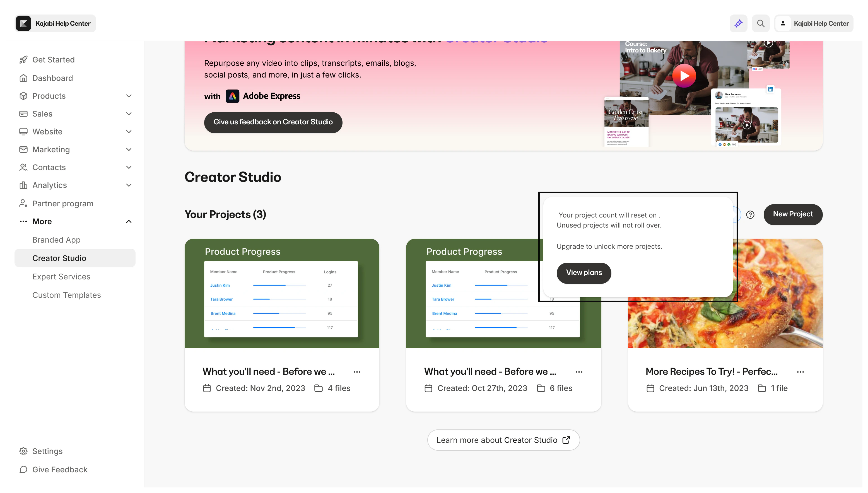The height and width of the screenshot is (493, 868).
Task: Select Dashboard in the sidebar
Action: pyautogui.click(x=52, y=78)
